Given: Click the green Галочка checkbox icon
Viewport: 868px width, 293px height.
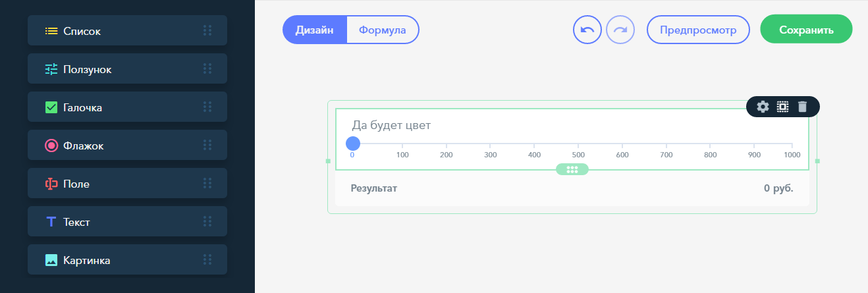Looking at the screenshot, I should pyautogui.click(x=51, y=107).
